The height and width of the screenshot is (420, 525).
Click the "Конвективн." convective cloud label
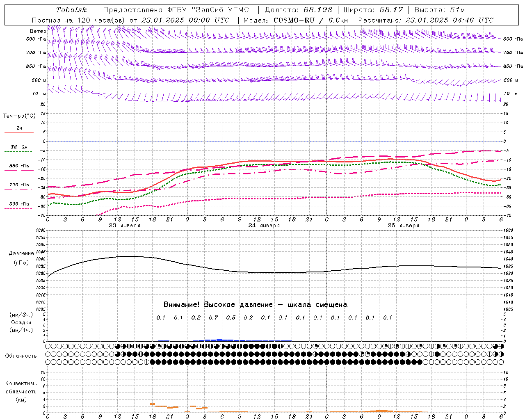pos(21,383)
